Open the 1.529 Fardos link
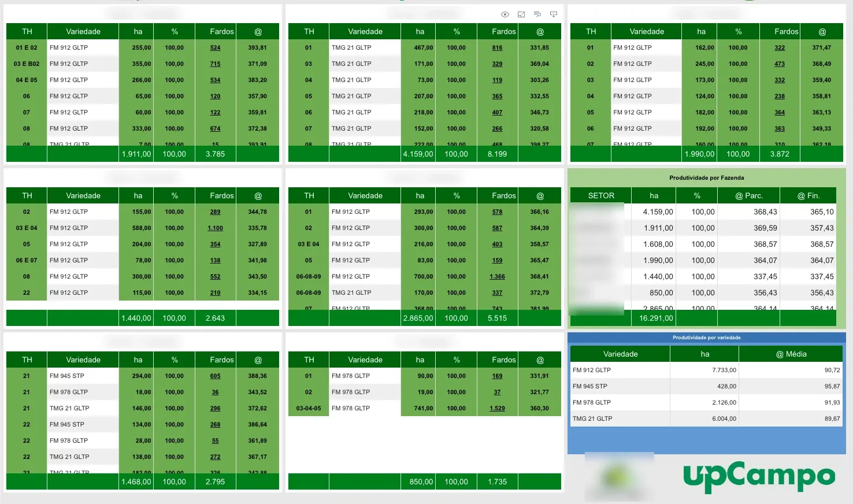This screenshot has width=853, height=504. click(x=498, y=409)
